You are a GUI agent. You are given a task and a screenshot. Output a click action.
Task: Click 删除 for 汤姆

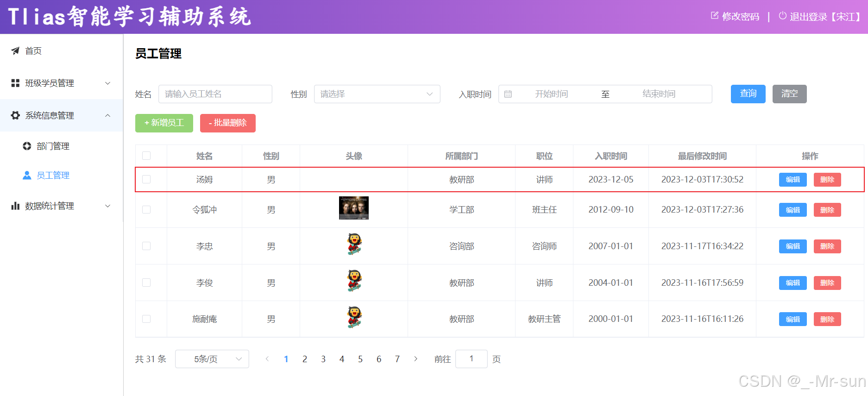point(827,180)
